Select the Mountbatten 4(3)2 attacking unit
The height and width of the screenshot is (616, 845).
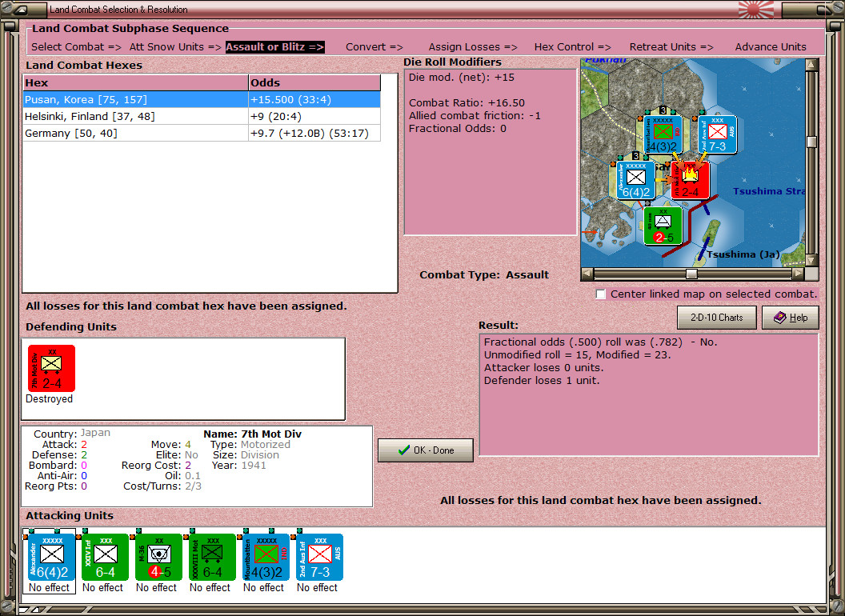[x=266, y=558]
